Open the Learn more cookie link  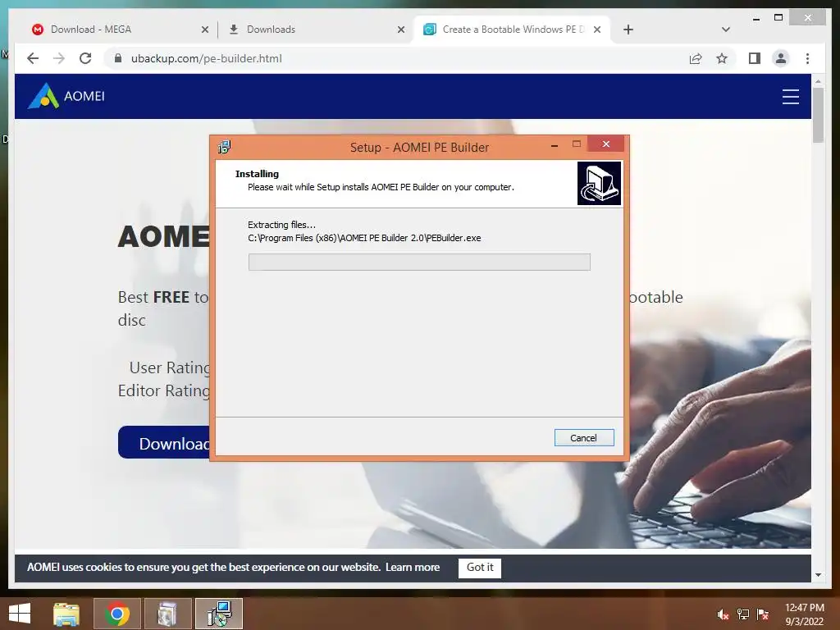pyautogui.click(x=413, y=567)
